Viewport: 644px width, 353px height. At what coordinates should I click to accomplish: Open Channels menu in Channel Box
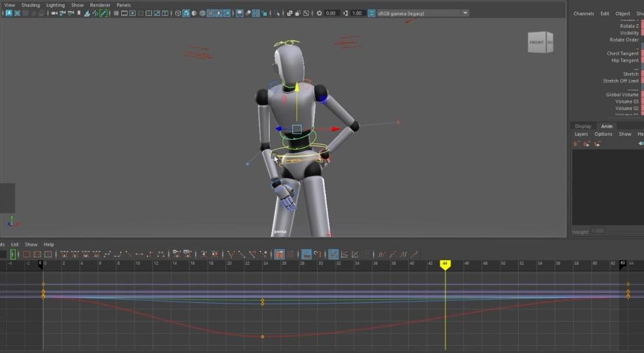[584, 13]
